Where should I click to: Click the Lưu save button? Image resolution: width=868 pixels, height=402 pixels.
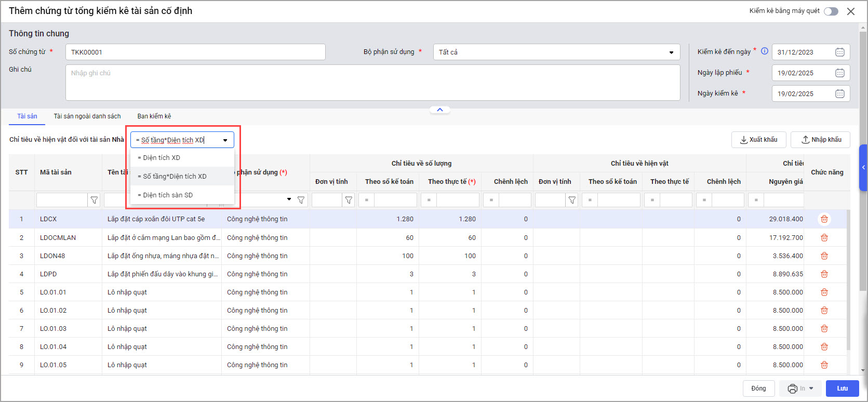[x=842, y=388]
